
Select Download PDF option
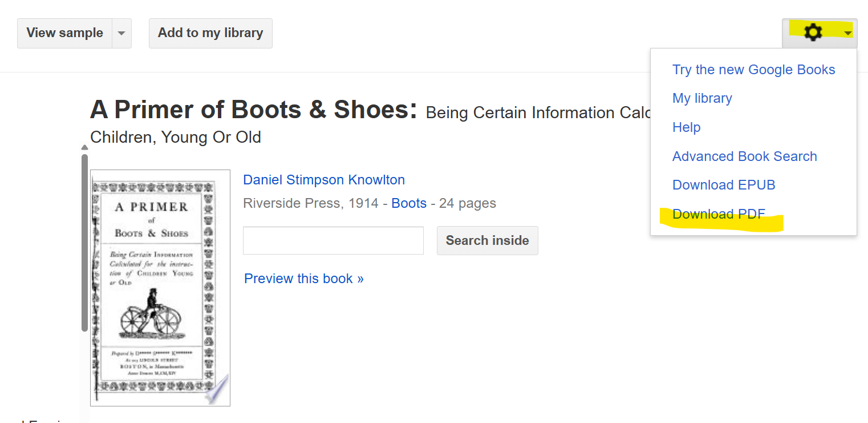pyautogui.click(x=719, y=214)
